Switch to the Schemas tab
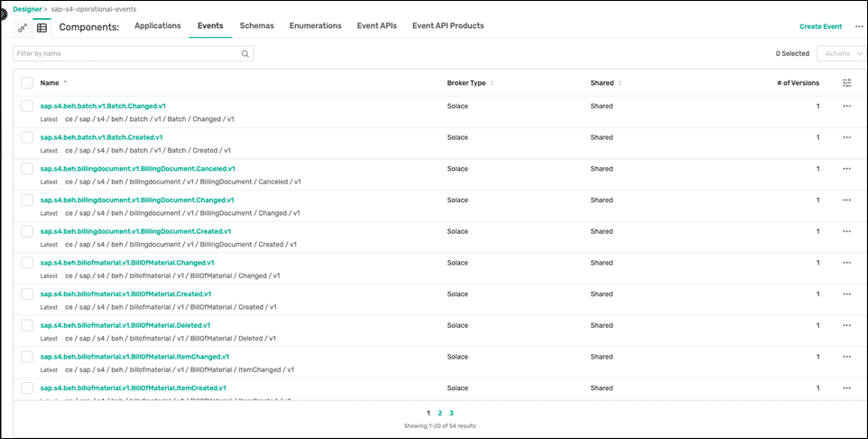868x439 pixels. 257,26
